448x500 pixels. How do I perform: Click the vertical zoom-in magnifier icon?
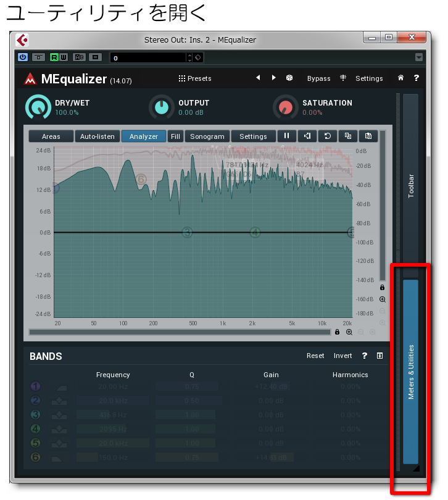click(383, 299)
